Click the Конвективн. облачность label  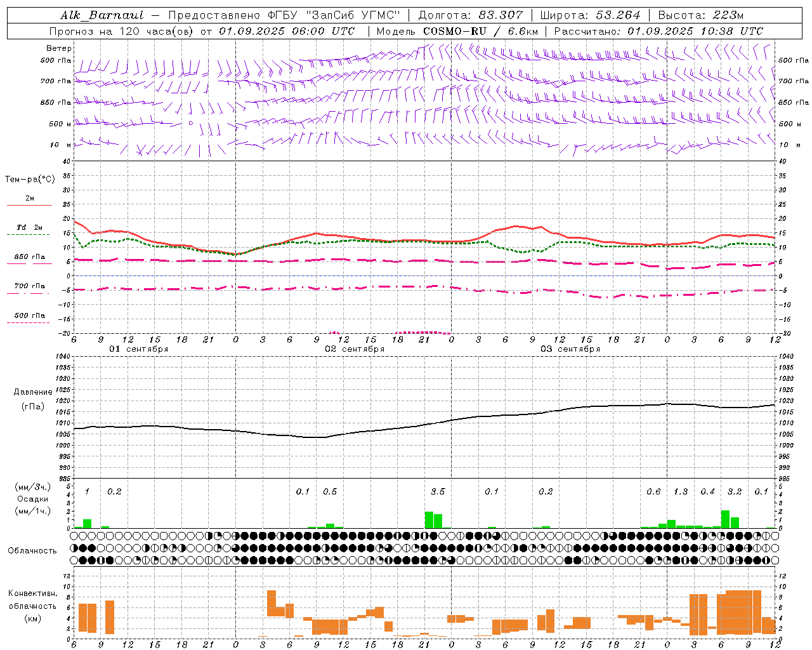pyautogui.click(x=33, y=600)
